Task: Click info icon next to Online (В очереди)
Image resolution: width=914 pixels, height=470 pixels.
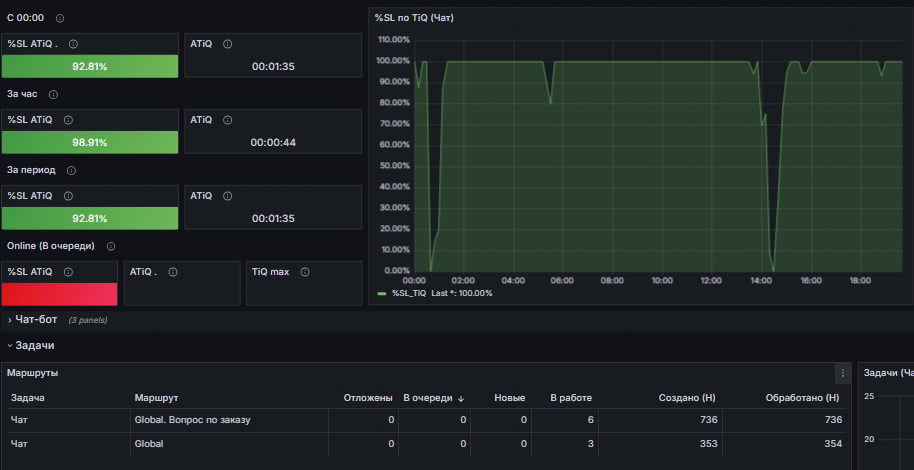Action: (x=111, y=247)
